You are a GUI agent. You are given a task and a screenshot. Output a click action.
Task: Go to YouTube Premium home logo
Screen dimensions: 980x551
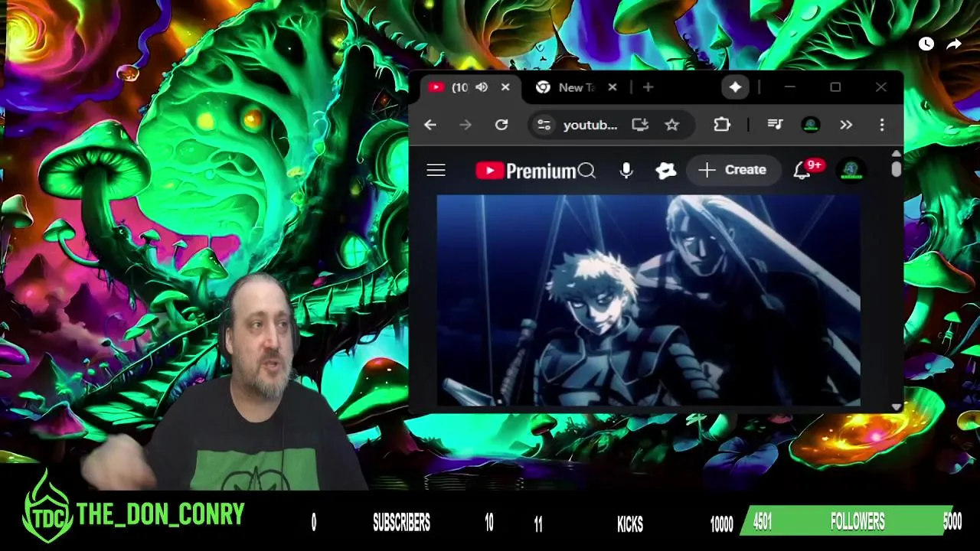(x=525, y=170)
